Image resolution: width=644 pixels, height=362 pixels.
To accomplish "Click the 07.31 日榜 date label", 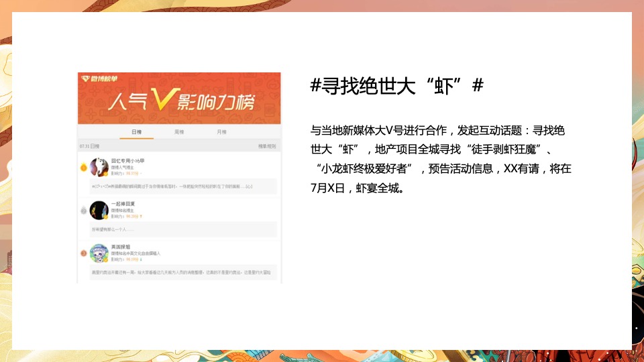I will click(x=89, y=146).
